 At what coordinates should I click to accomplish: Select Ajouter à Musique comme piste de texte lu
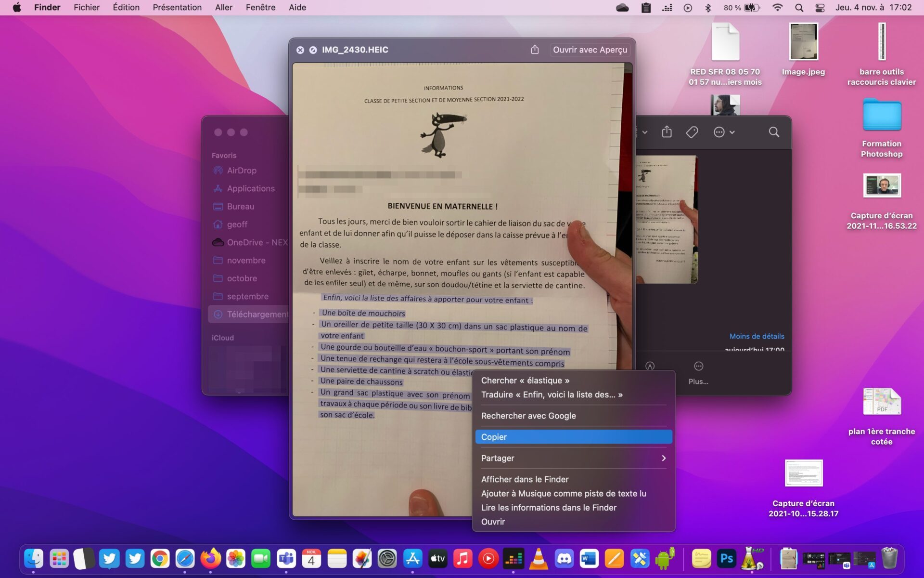tap(574, 493)
